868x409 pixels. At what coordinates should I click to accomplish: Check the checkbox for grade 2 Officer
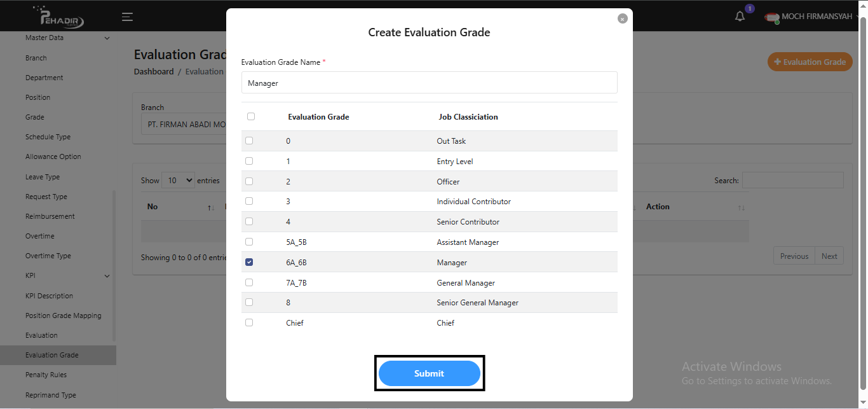[x=248, y=181]
